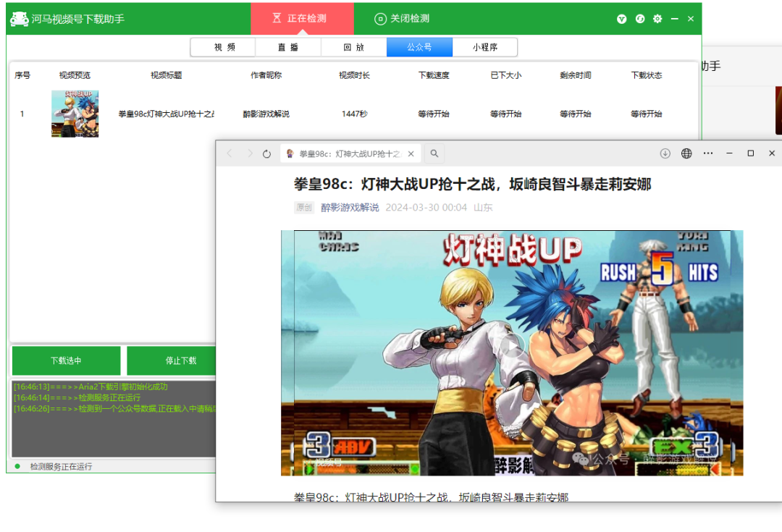Reload the page with the browser refresh icon
Image resolution: width=782 pixels, height=532 pixels.
tap(266, 153)
